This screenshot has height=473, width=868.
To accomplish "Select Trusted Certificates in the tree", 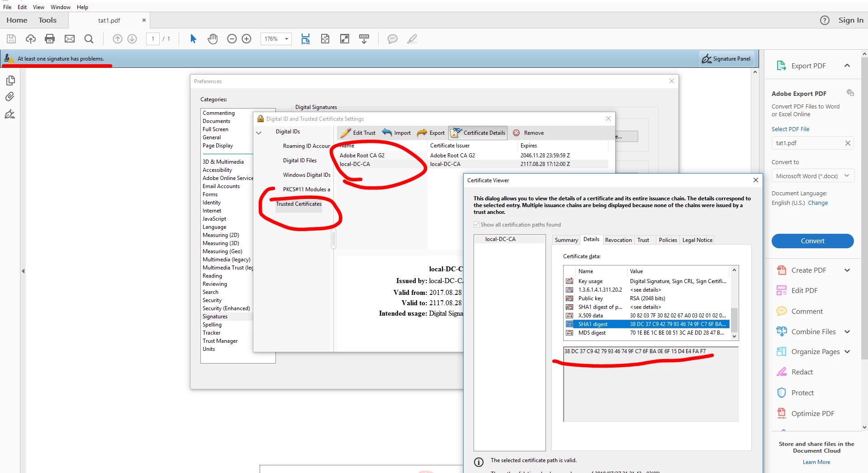I will [x=299, y=204].
